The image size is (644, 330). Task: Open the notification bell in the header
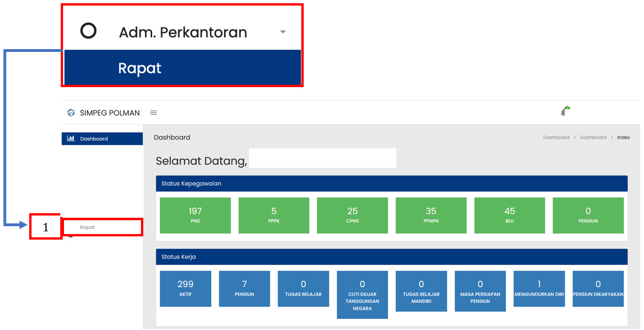click(563, 112)
